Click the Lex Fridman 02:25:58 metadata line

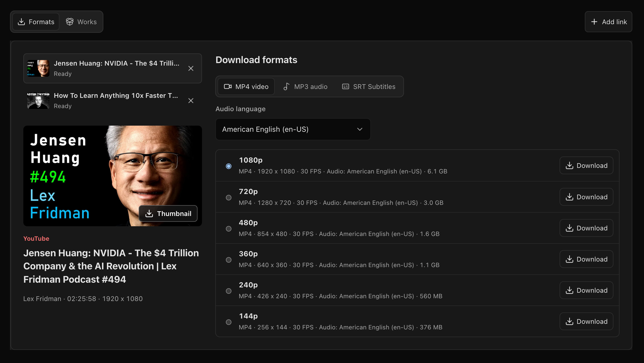[83, 299]
